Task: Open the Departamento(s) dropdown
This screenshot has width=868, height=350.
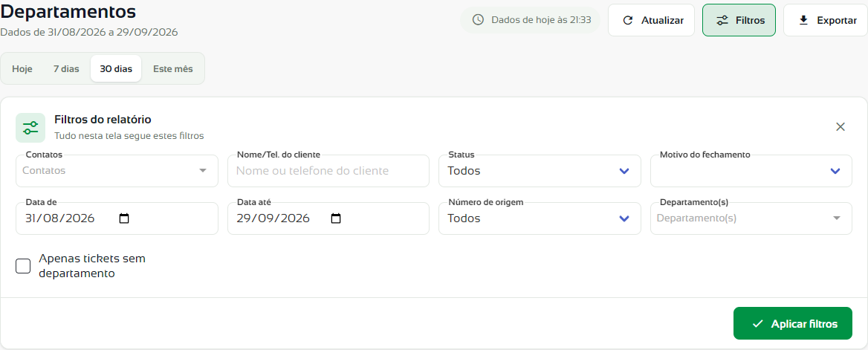Action: [751, 218]
